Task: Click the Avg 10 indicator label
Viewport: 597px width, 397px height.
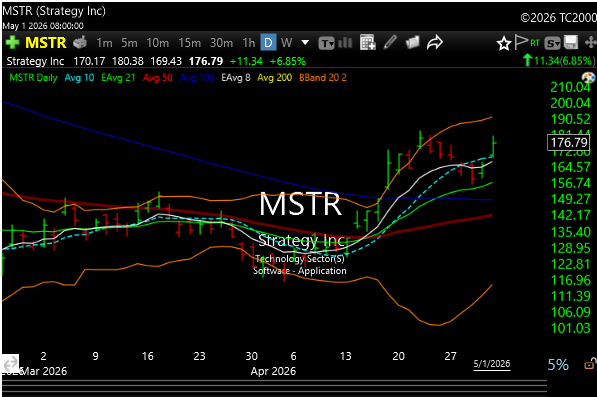Action: [79, 78]
